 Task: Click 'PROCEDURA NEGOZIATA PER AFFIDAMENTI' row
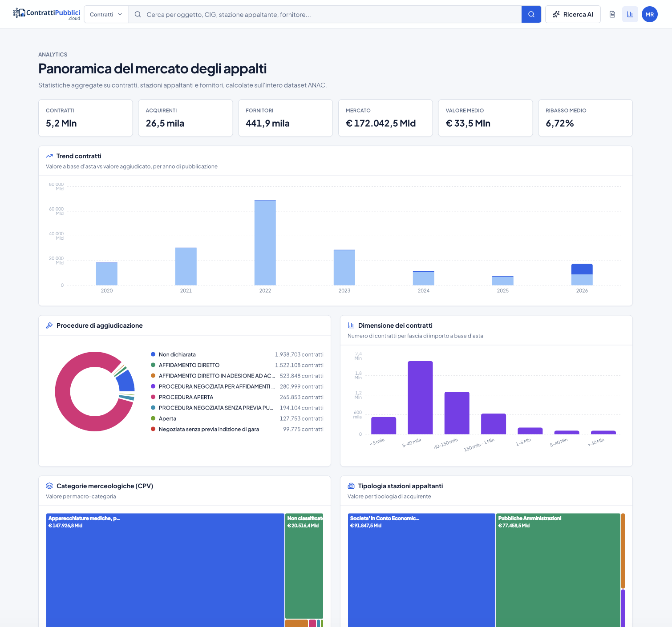pyautogui.click(x=237, y=386)
